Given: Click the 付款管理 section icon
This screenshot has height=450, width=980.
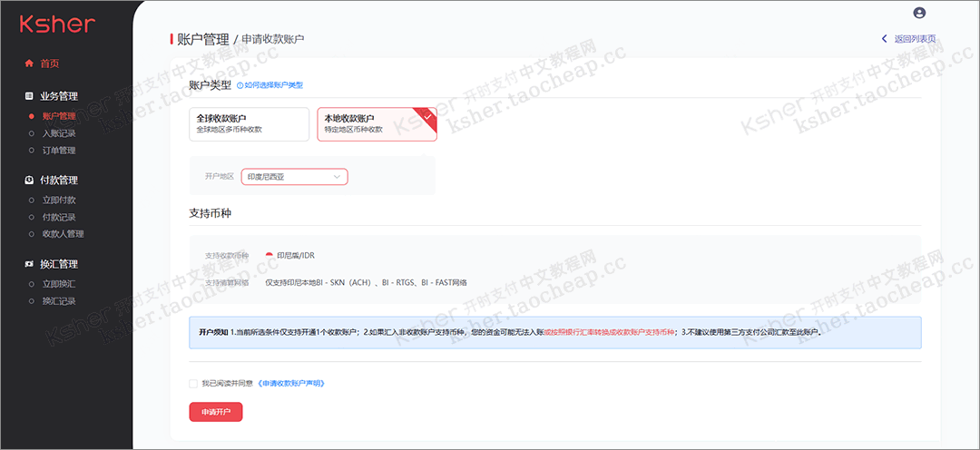Looking at the screenshot, I should pos(30,180).
